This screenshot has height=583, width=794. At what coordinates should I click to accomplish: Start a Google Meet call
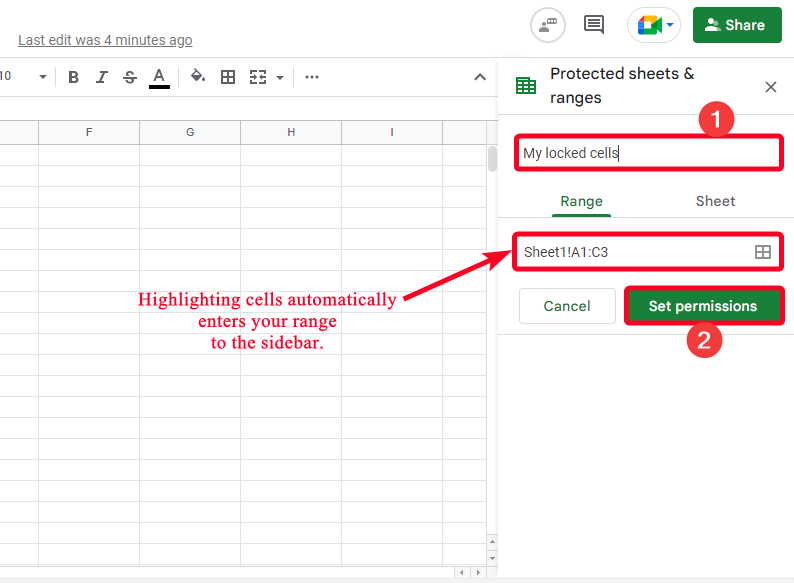(654, 25)
